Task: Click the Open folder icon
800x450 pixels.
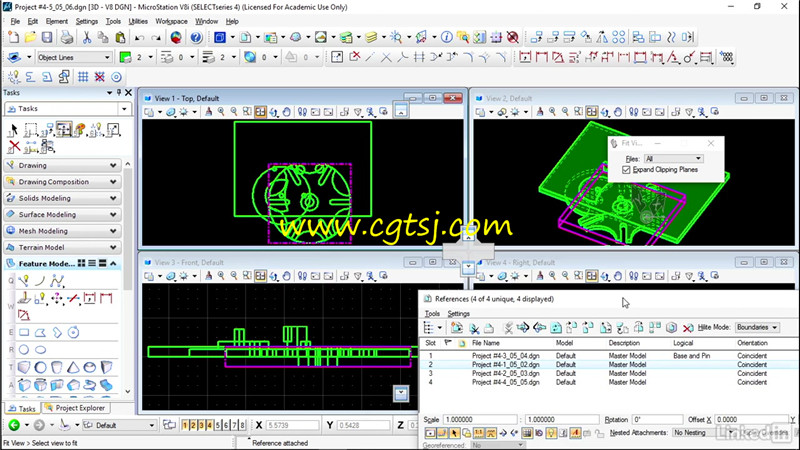Action: pyautogui.click(x=31, y=37)
